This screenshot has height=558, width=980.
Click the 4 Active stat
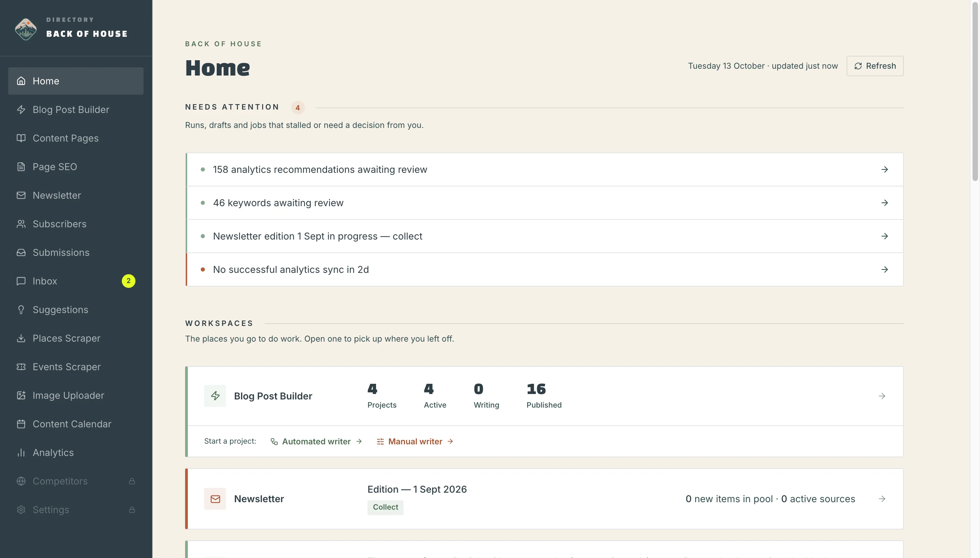(x=435, y=396)
